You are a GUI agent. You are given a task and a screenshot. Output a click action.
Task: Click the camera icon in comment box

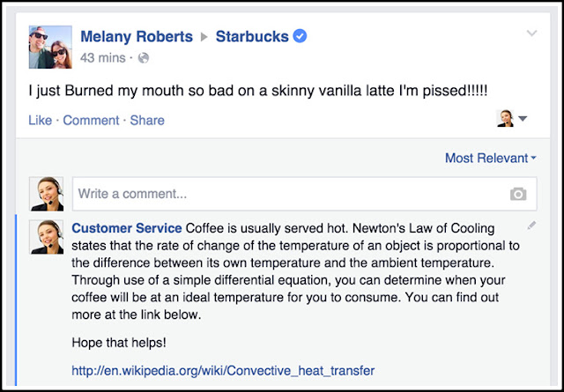(518, 194)
